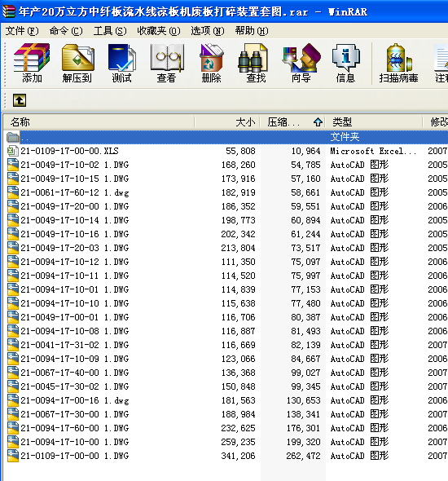Select file 21-0049-17-00-01 1.DWG
The height and width of the screenshot is (481, 448).
[75, 317]
